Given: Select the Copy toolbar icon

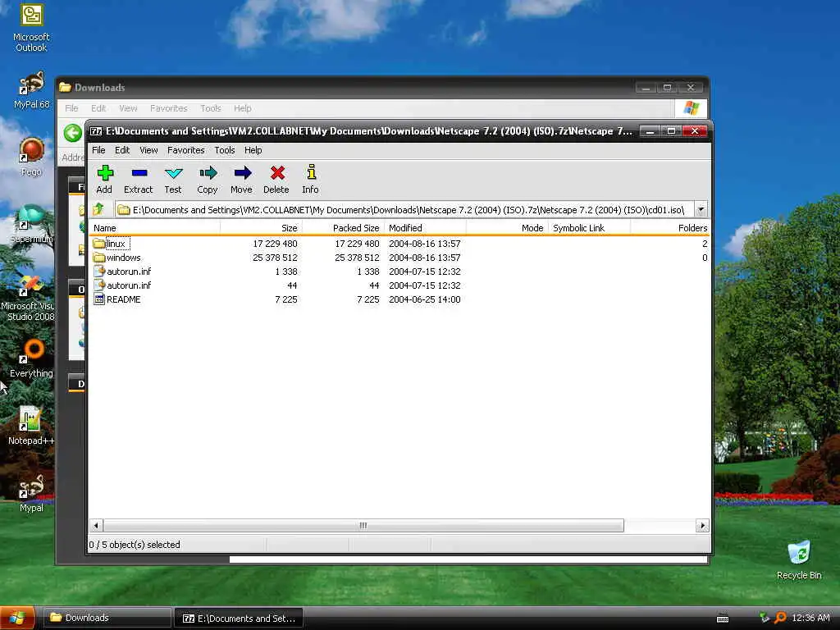Looking at the screenshot, I should pos(208,179).
